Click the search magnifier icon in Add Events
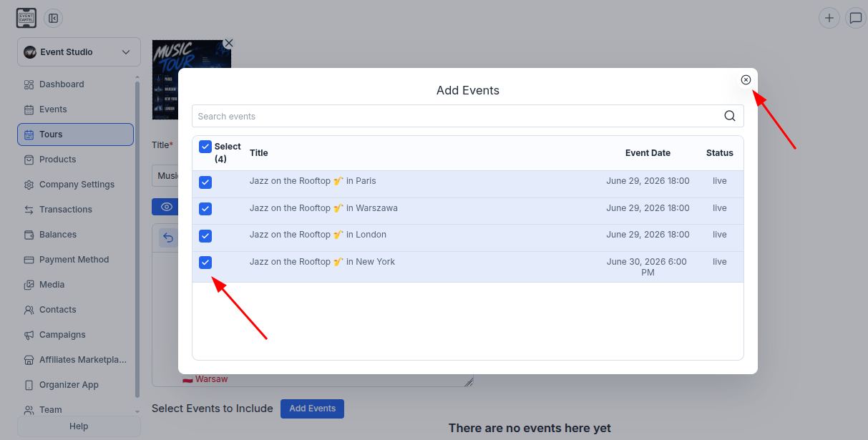The image size is (868, 440). pos(729,116)
